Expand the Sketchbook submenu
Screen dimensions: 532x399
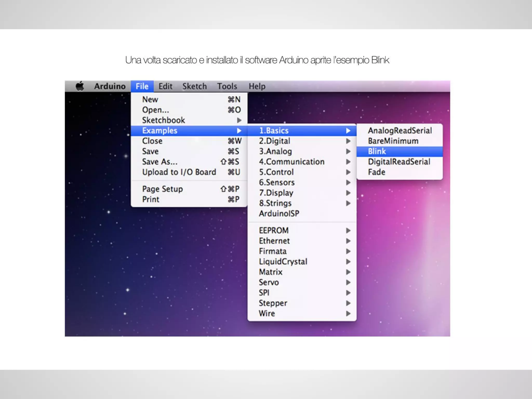coord(189,120)
